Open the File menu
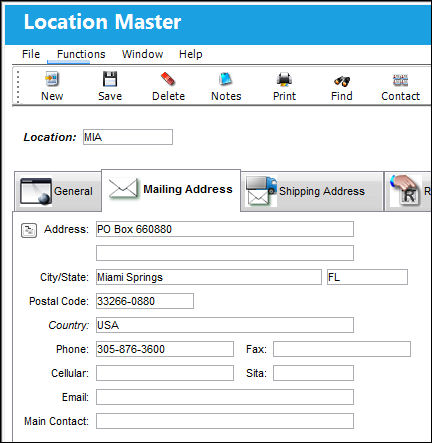432x443 pixels. pos(31,54)
